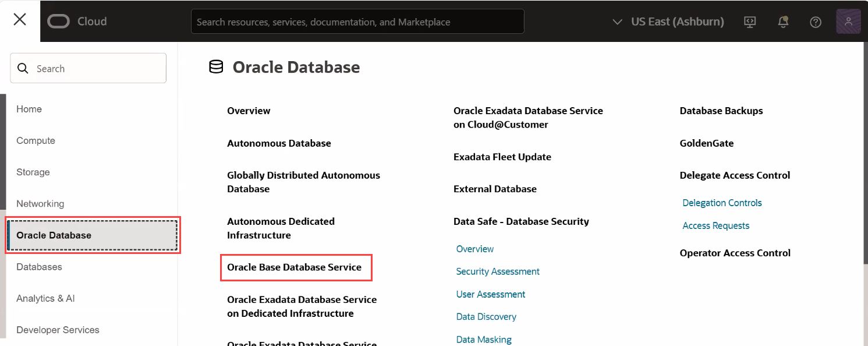Focus the top resources search bar
The width and height of the screenshot is (868, 346).
357,22
